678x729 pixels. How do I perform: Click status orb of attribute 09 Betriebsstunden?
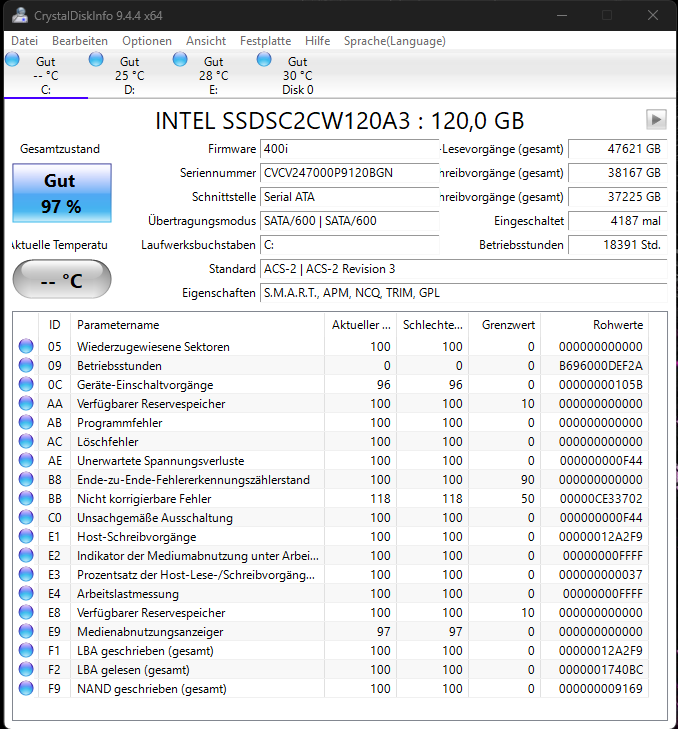26,365
